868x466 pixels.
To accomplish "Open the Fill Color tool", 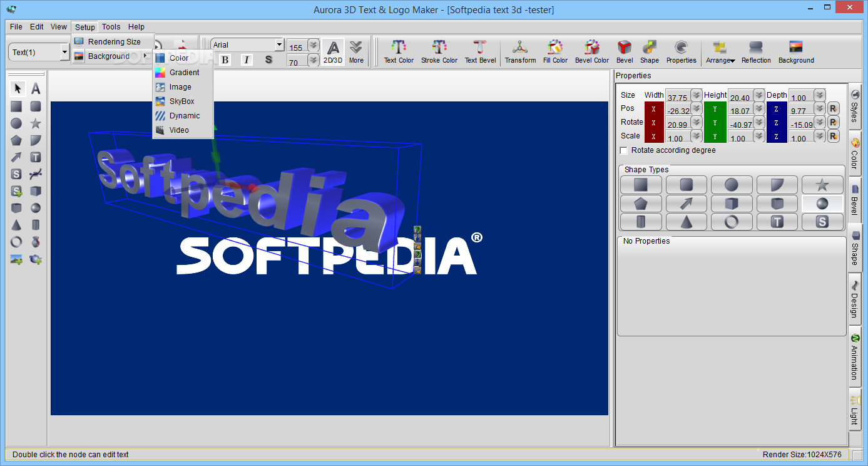I will point(555,52).
